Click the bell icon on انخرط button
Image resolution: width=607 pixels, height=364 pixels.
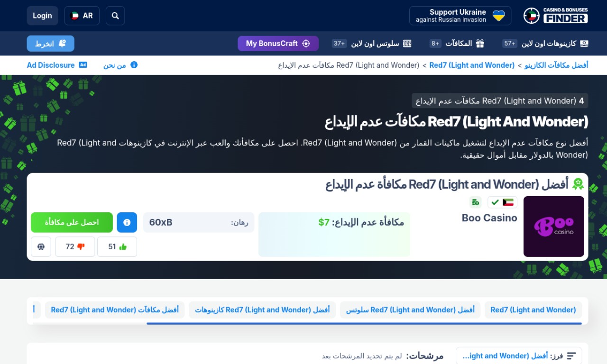point(63,44)
